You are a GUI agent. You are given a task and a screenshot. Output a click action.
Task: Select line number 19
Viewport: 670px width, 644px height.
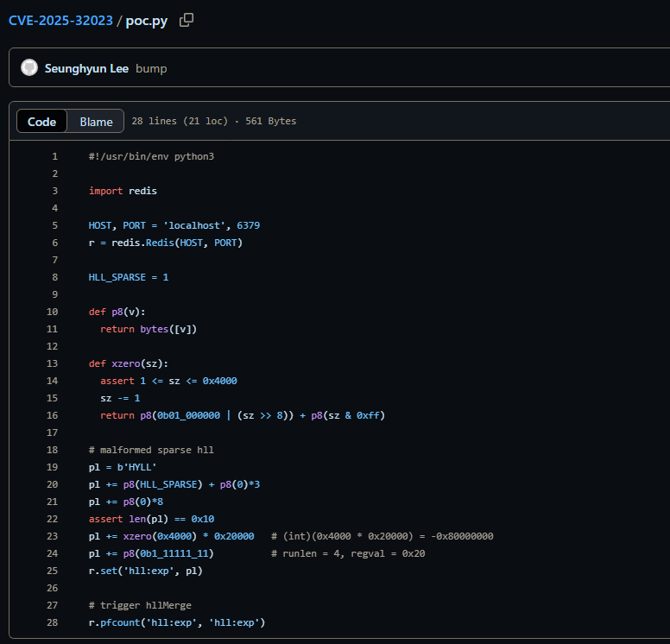tap(52, 467)
